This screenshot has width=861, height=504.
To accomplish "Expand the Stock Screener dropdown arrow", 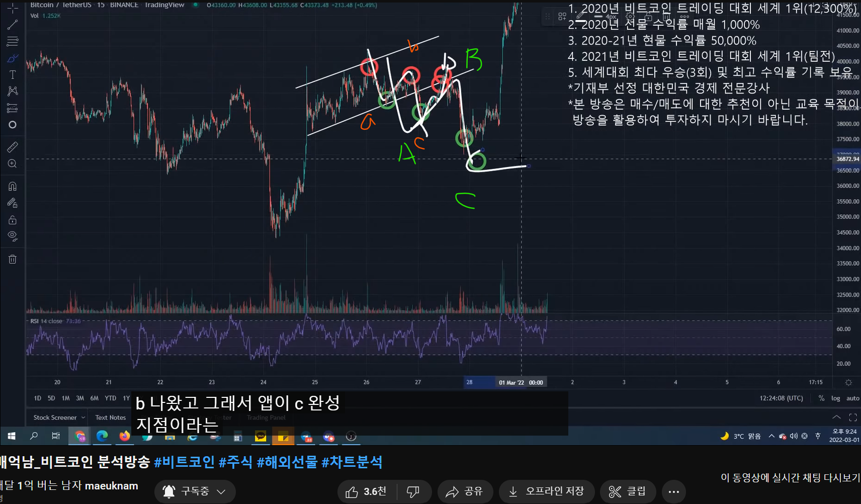I will (83, 417).
